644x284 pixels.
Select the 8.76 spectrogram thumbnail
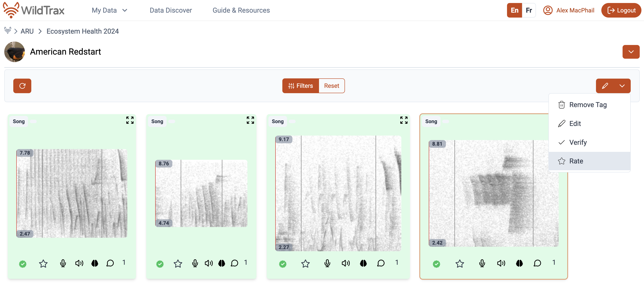[x=201, y=193]
